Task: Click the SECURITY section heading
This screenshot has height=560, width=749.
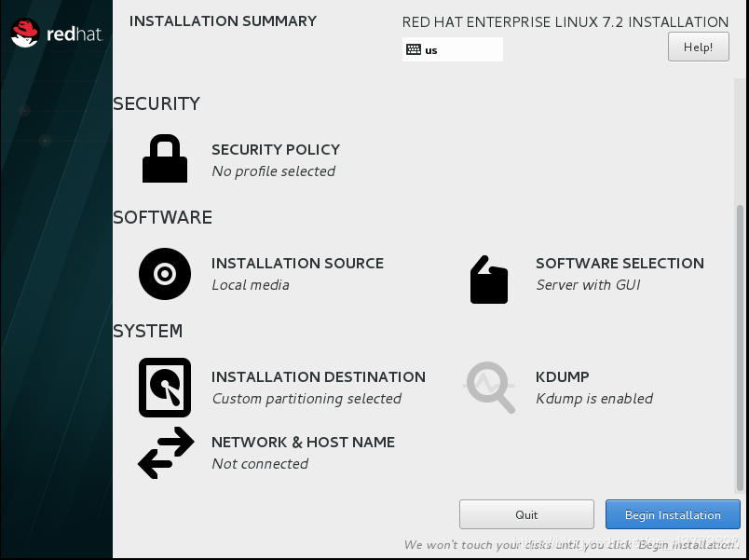Action: click(157, 103)
